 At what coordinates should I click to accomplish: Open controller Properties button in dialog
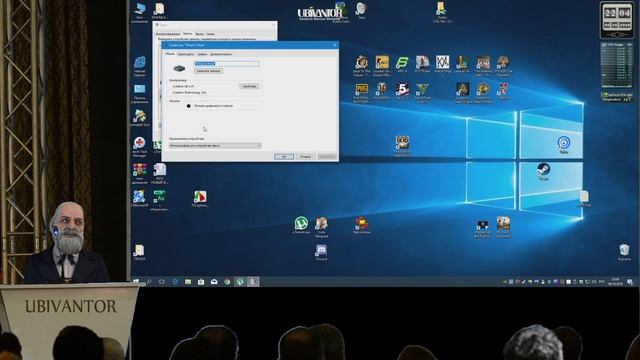tap(249, 86)
